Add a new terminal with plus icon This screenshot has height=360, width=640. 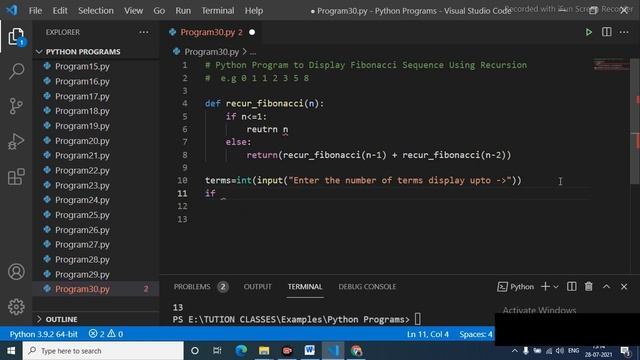tap(545, 287)
